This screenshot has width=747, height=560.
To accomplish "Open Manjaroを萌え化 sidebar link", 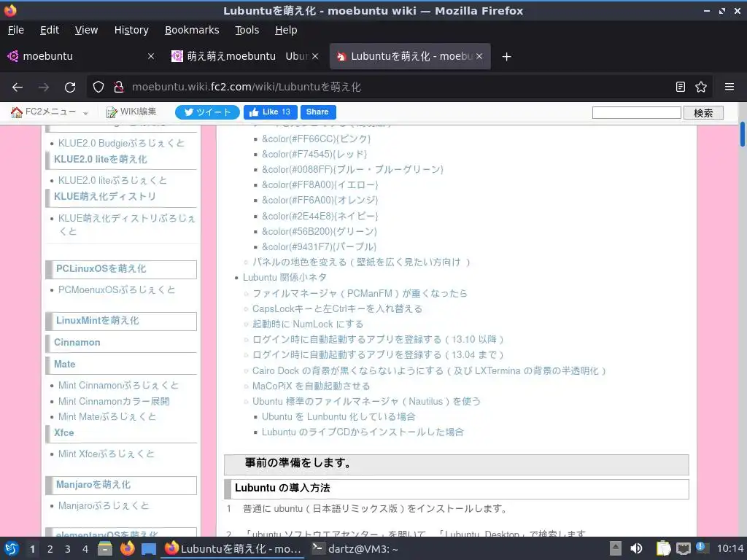I will 93,485.
